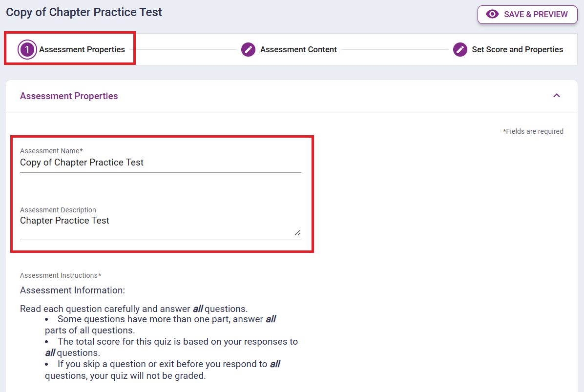Click the Assessment Information line in instructions

click(72, 290)
